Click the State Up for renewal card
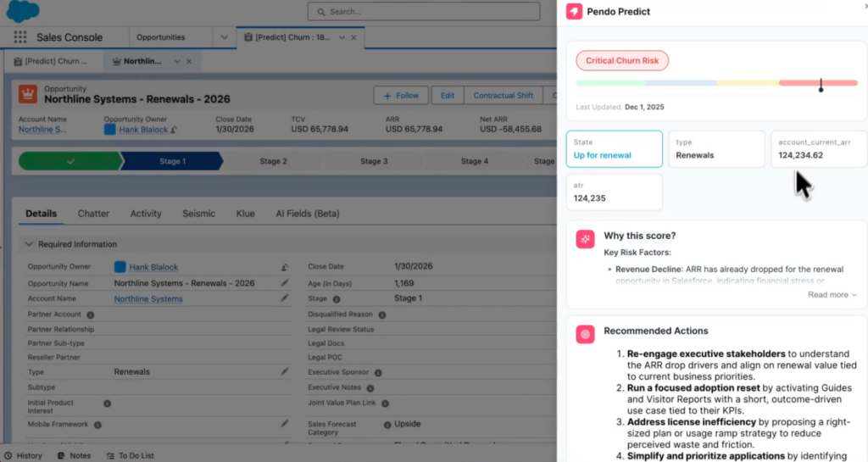Image resolution: width=868 pixels, height=462 pixels. pyautogui.click(x=614, y=149)
